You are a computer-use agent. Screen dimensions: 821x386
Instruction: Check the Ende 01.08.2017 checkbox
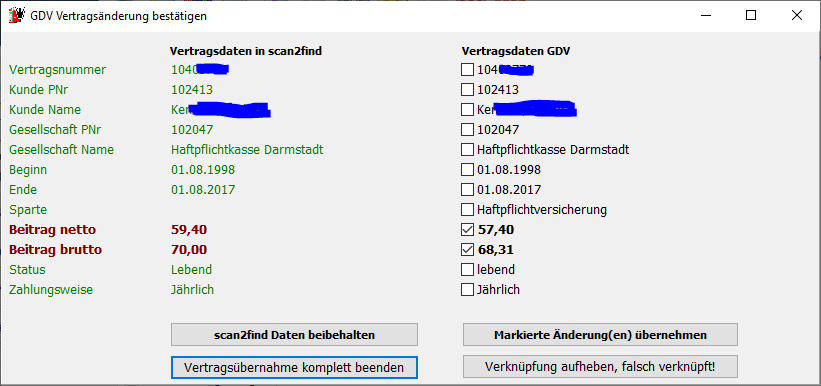[x=467, y=190]
